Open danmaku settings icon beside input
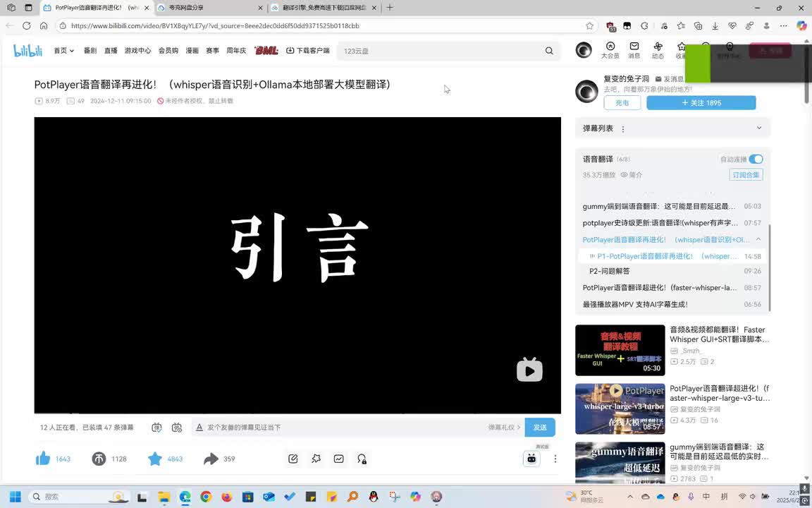The image size is (812, 508). tap(177, 428)
